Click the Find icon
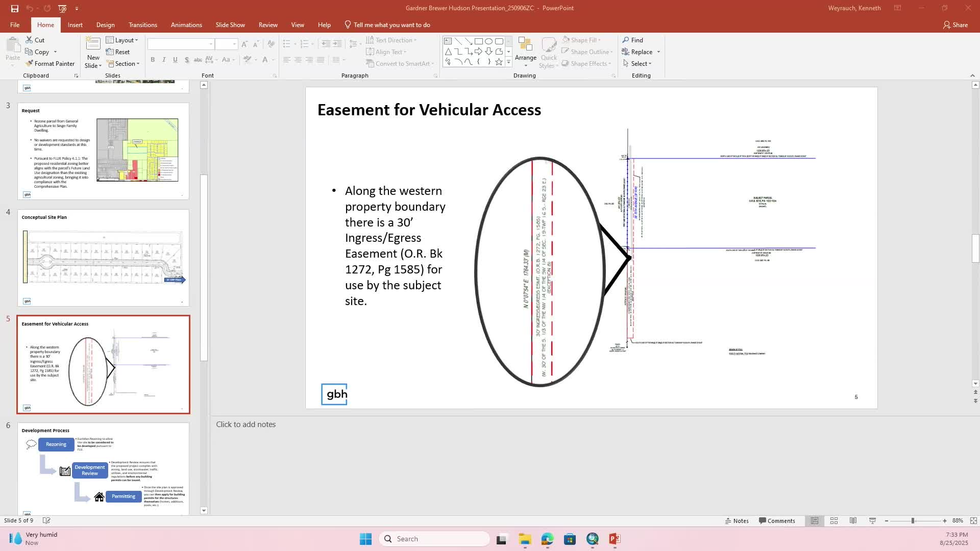This screenshot has height=551, width=980. [632, 40]
